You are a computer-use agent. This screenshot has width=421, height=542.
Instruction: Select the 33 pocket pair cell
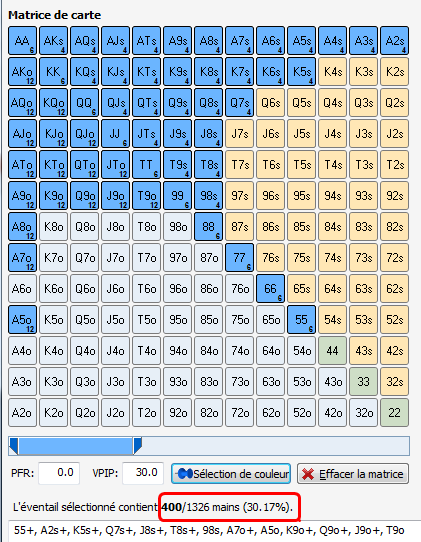(x=364, y=382)
